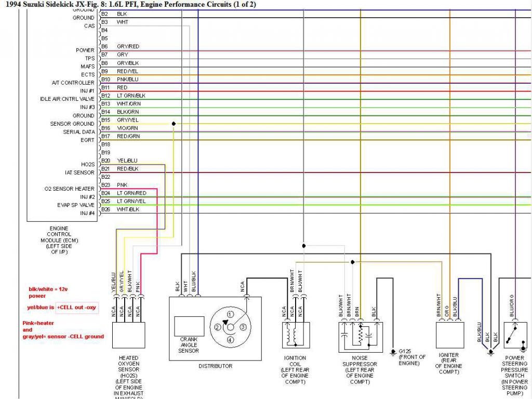The width and height of the screenshot is (532, 399).
Task: Select terminal 1 on the distributor cap
Action: pos(230,314)
